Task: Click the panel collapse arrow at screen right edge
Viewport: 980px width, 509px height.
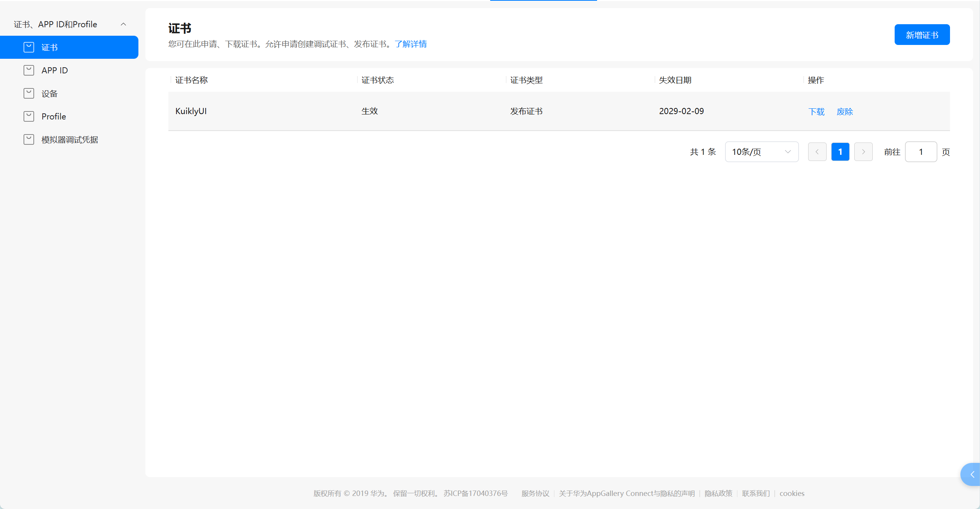Action: [972, 474]
